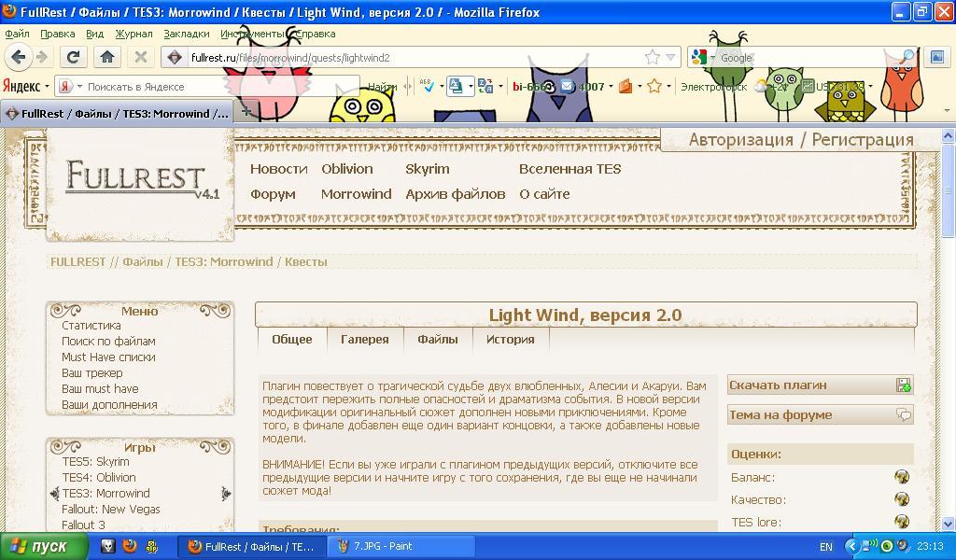Switch to the 7.JPG - Paint taskbar window
The height and width of the screenshot is (560, 956).
pyautogui.click(x=401, y=546)
